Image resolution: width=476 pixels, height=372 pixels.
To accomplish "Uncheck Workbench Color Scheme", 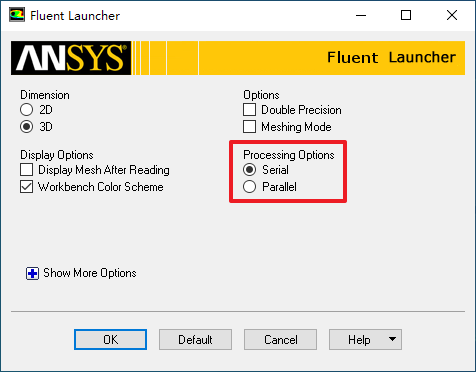I will coord(26,187).
